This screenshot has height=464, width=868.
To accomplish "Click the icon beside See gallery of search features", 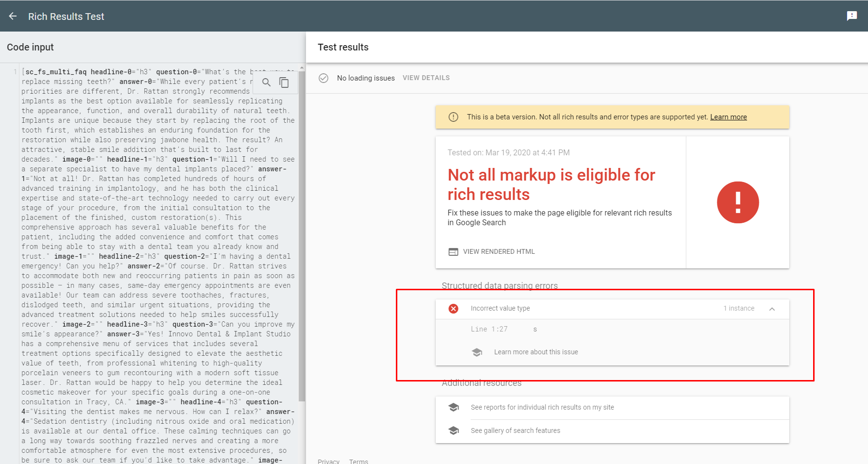I will point(454,431).
